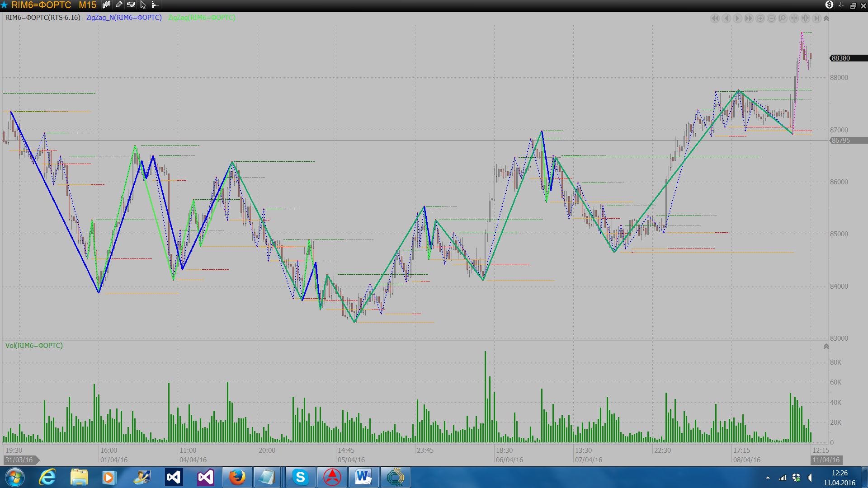Click the down arrow icon in the title bar

tap(841, 5)
